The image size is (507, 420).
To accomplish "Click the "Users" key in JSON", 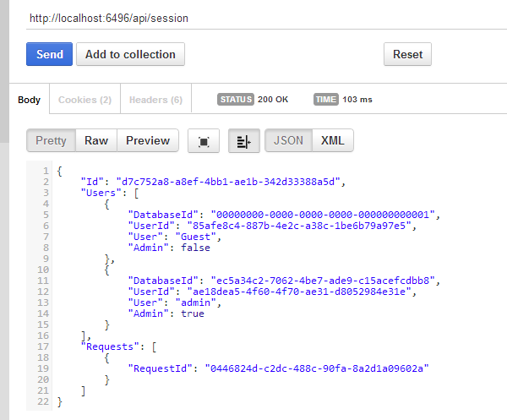I will (99, 193).
